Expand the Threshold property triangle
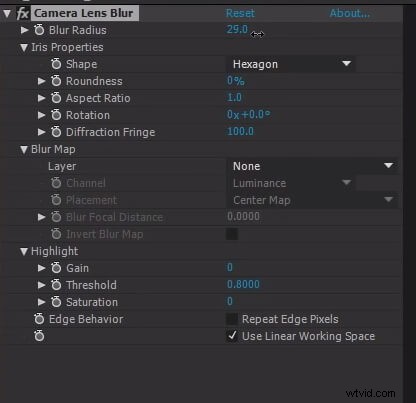 tap(41, 285)
